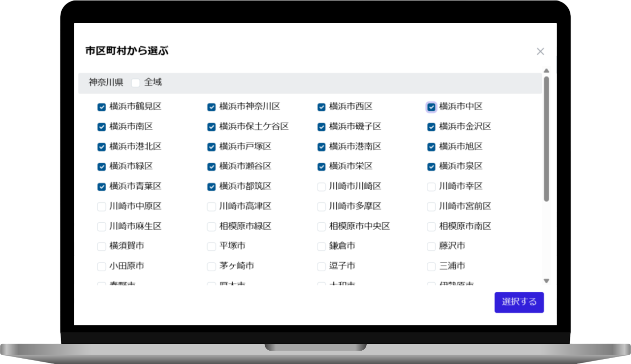Uncheck the 横浜市中区 checkbox

click(431, 107)
